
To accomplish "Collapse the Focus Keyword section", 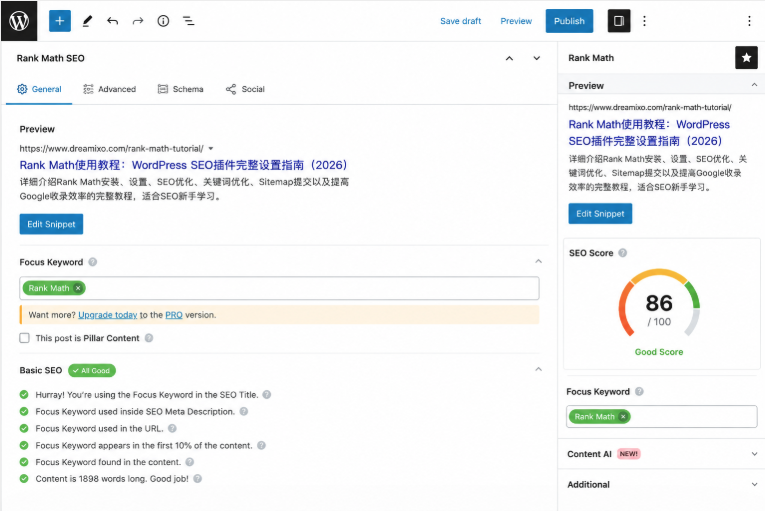I will 538,262.
